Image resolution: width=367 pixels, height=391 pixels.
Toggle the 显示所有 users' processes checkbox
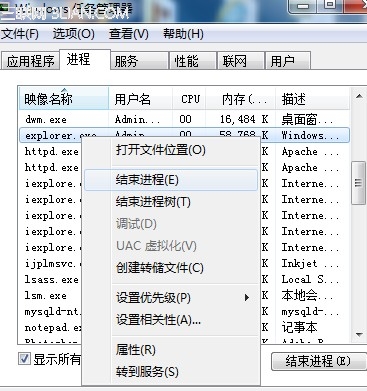(24, 359)
